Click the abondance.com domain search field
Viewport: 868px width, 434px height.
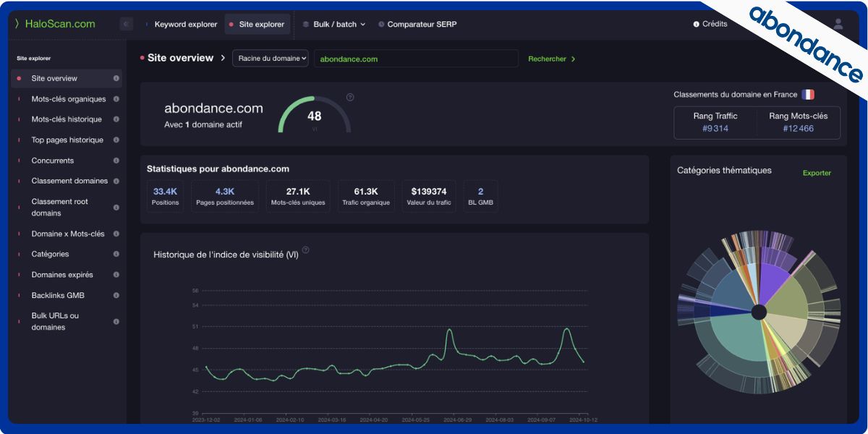tap(416, 59)
